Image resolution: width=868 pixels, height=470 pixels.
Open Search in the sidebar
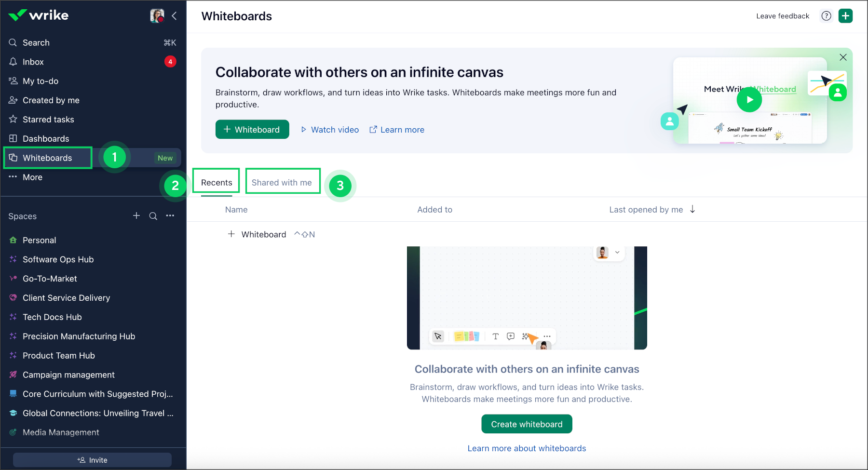pyautogui.click(x=92, y=42)
